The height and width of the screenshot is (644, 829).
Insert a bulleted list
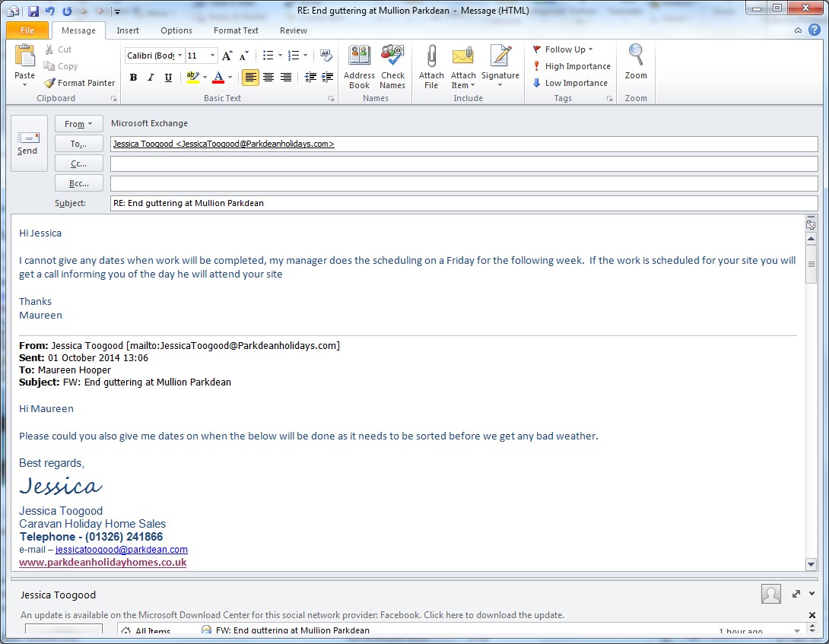268,56
